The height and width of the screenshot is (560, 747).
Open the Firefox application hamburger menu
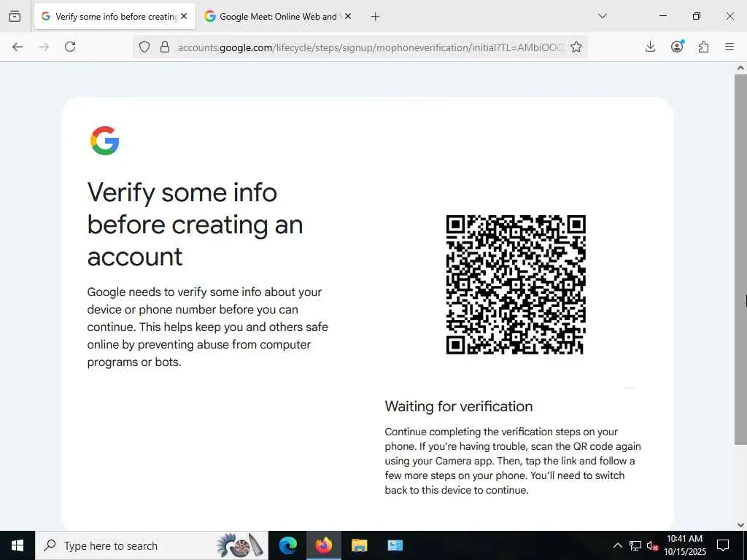tap(729, 47)
